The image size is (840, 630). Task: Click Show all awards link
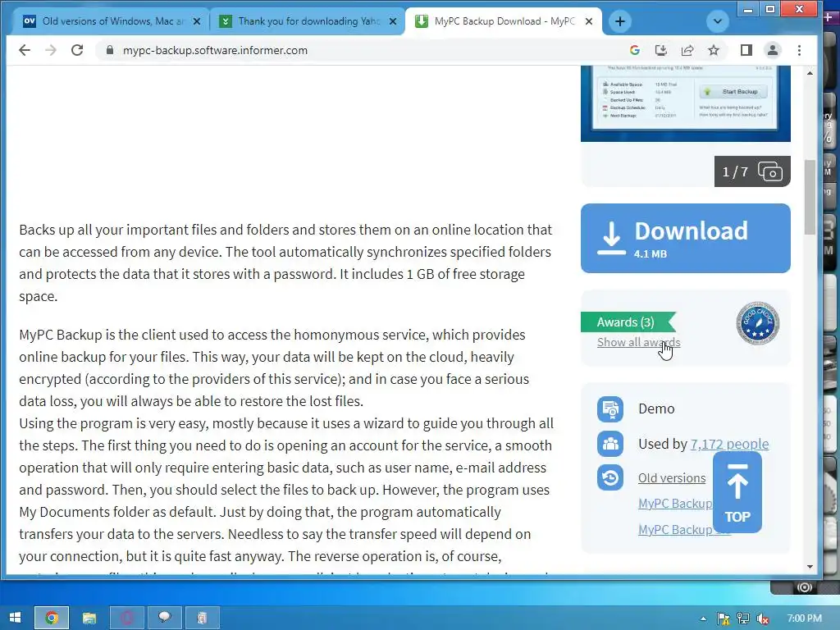[638, 342]
